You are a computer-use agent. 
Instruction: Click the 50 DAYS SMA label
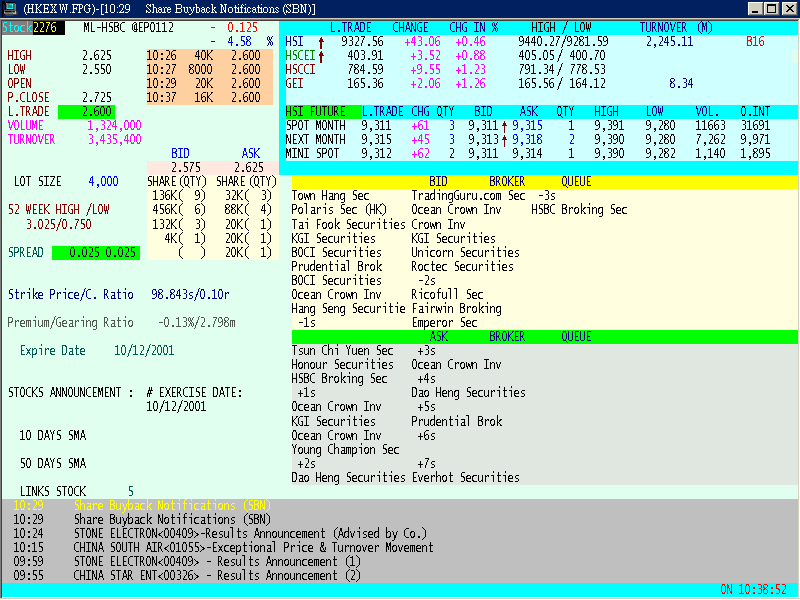53,463
